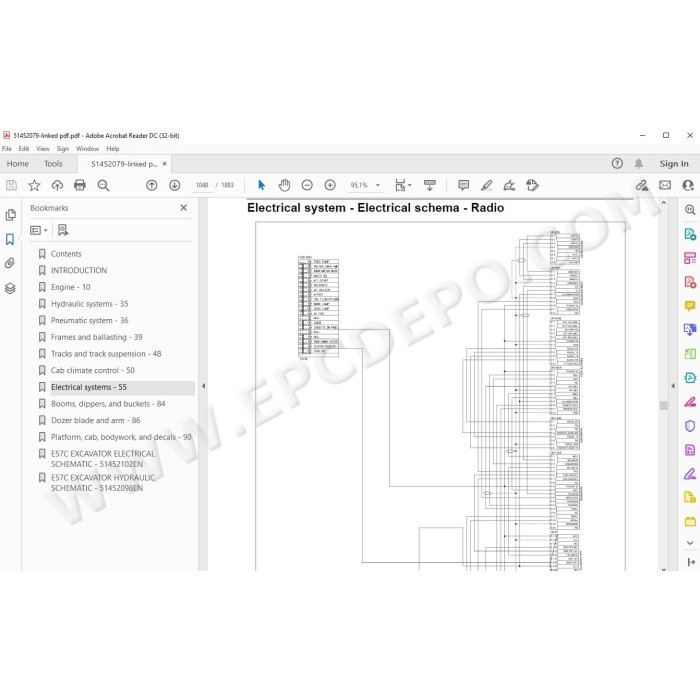The image size is (700, 700).
Task: Open the Attachments paperclip panel
Action: click(10, 263)
